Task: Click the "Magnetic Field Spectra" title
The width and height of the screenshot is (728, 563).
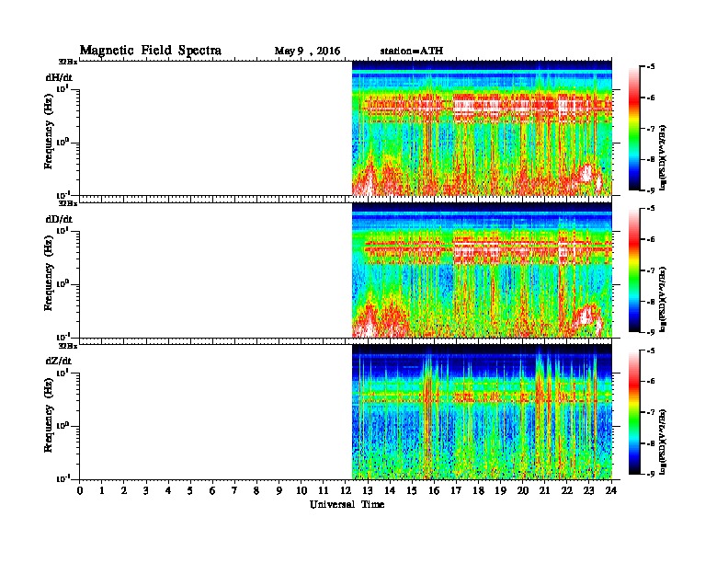Action: [151, 51]
